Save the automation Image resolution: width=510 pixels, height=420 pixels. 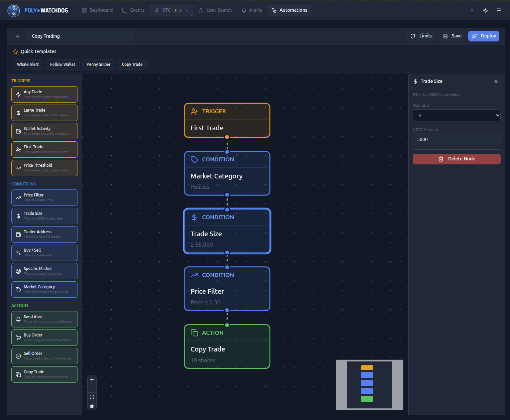coord(452,36)
